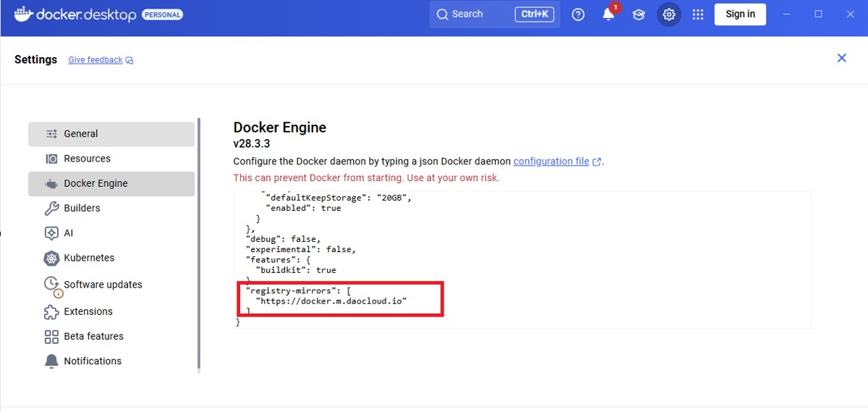Click the Settings gear icon in header
This screenshot has width=868, height=412.
(x=669, y=14)
